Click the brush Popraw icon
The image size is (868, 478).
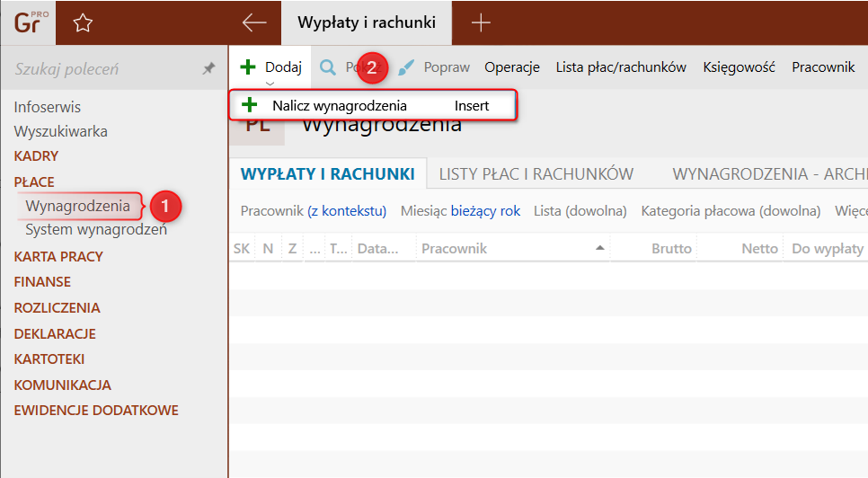click(406, 67)
